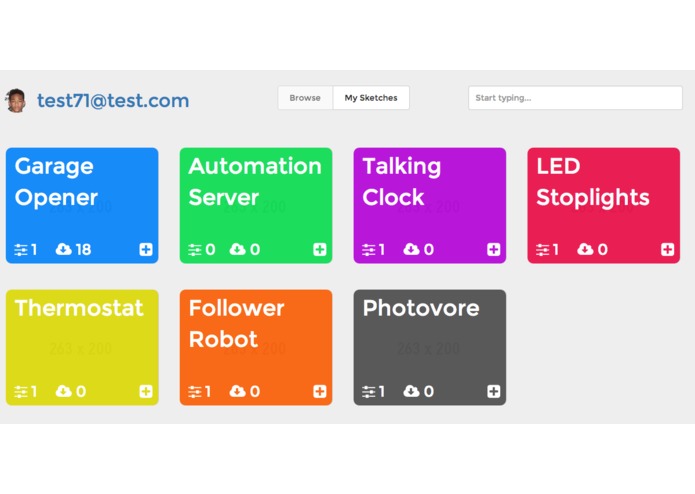Click the user avatar picture
Viewport: 695px width, 494px height.
[15, 100]
